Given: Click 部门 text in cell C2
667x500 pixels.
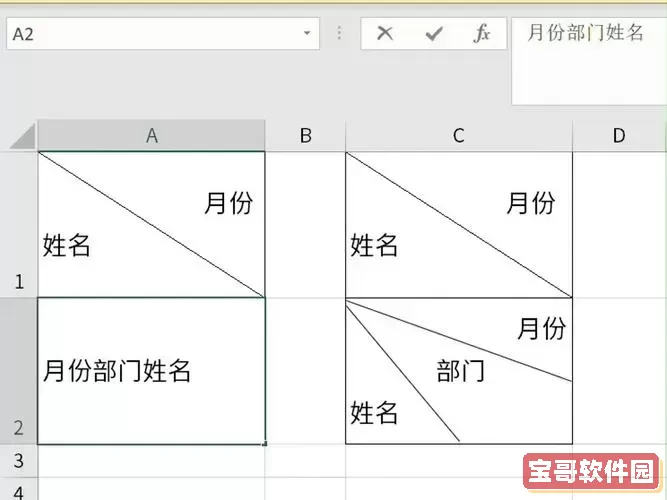Looking at the screenshot, I should tap(461, 371).
